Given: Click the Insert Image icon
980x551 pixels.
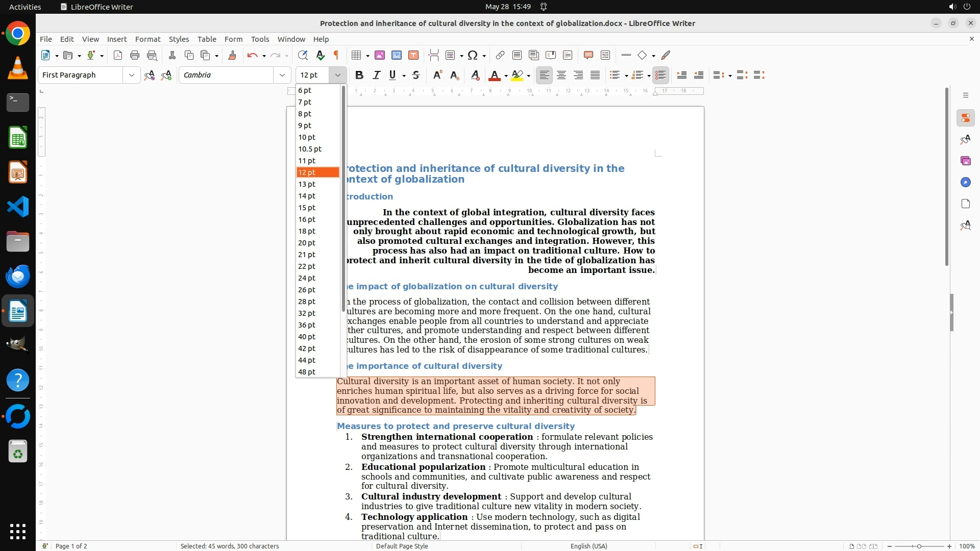Looking at the screenshot, I should 380,55.
